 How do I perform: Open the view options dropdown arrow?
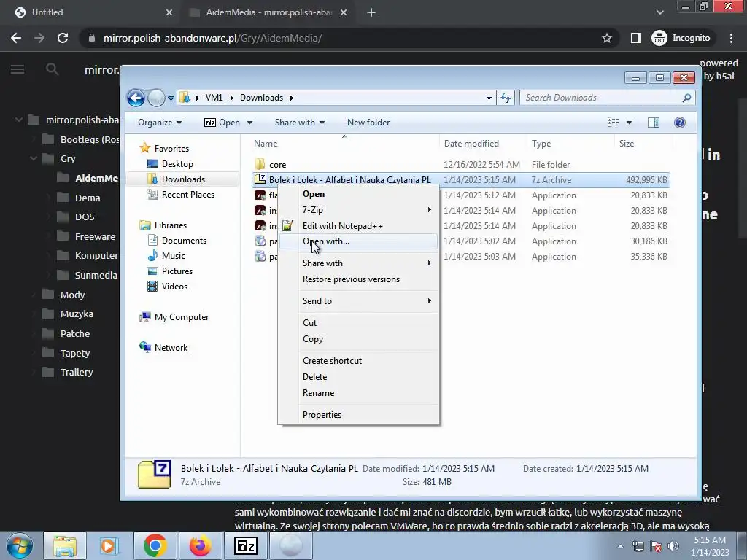click(x=629, y=122)
